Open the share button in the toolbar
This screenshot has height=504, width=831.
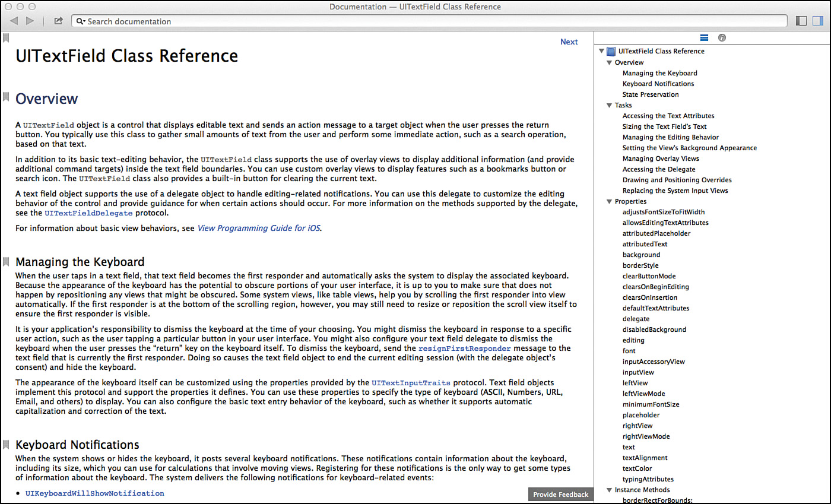point(58,21)
